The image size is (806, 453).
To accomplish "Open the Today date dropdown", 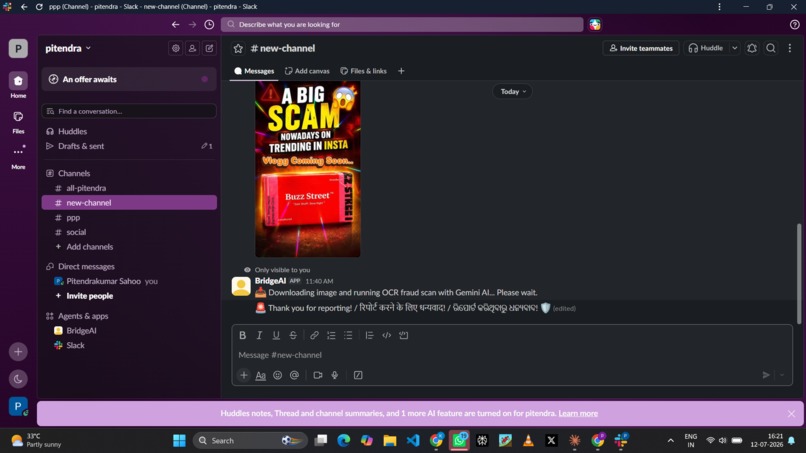I will [512, 92].
